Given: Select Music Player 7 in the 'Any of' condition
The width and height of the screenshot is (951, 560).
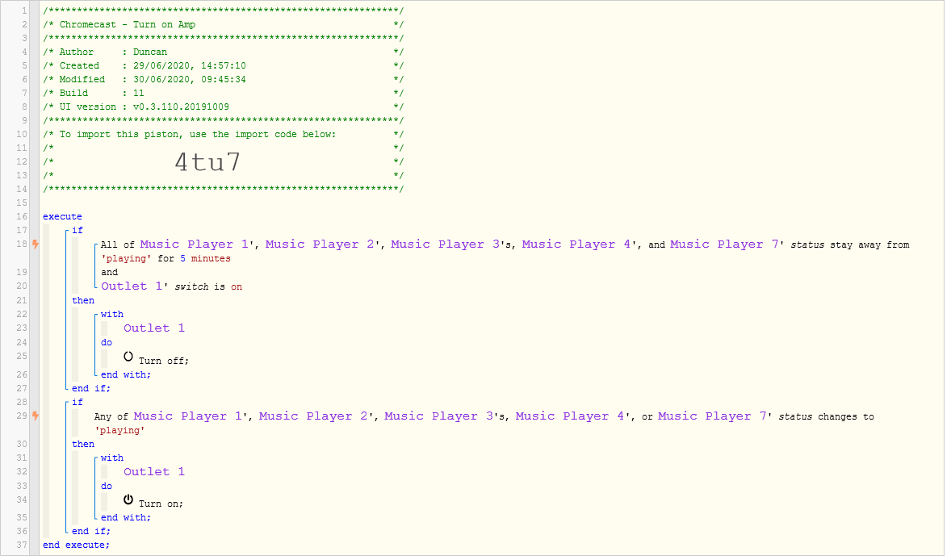Looking at the screenshot, I should (x=712, y=416).
